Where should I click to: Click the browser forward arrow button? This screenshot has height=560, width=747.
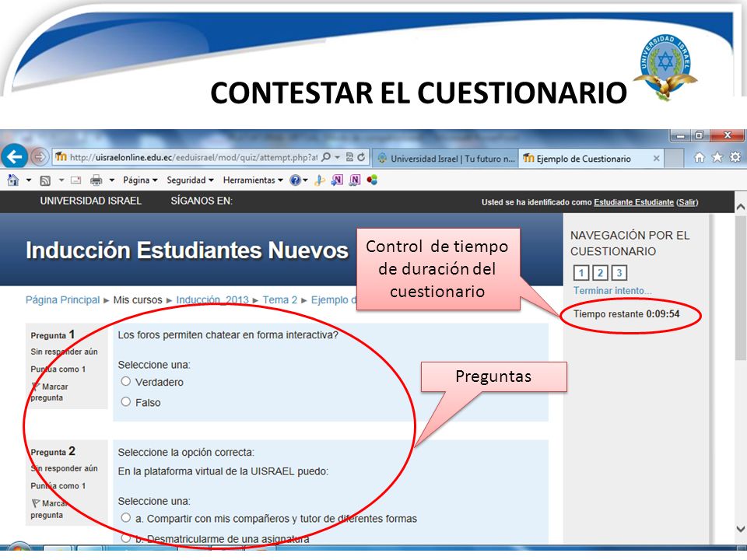point(39,156)
